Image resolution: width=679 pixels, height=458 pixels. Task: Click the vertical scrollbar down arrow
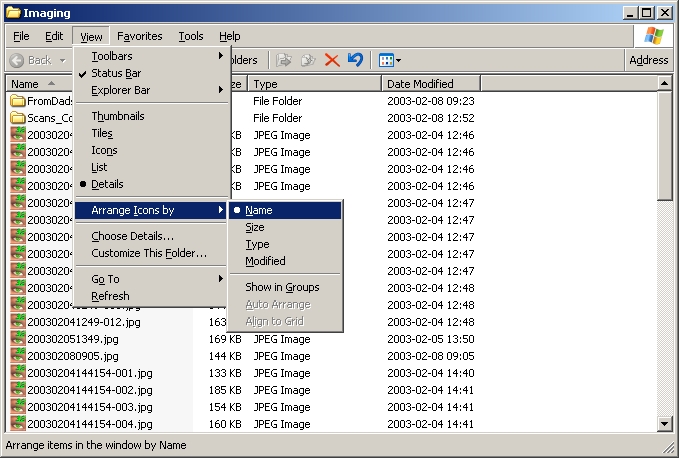(x=665, y=425)
